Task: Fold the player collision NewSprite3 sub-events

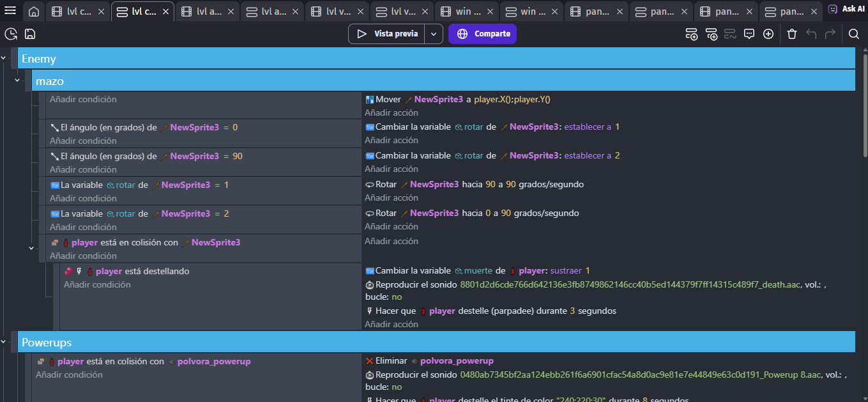Action: pyautogui.click(x=31, y=248)
